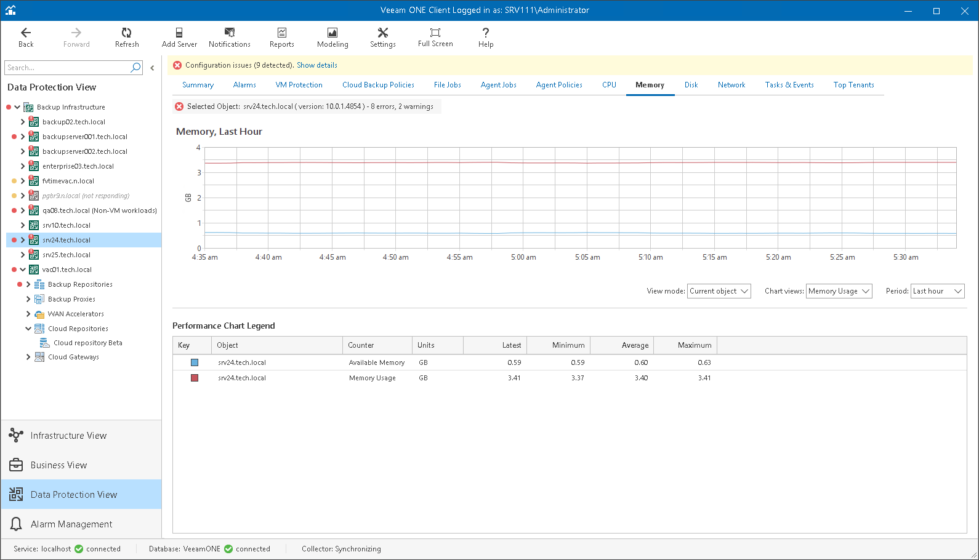
Task: Click the localhost service connected status icon
Action: click(79, 549)
